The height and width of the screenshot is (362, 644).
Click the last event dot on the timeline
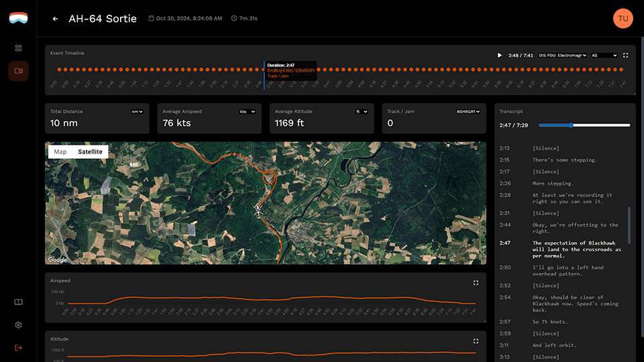coord(621,70)
